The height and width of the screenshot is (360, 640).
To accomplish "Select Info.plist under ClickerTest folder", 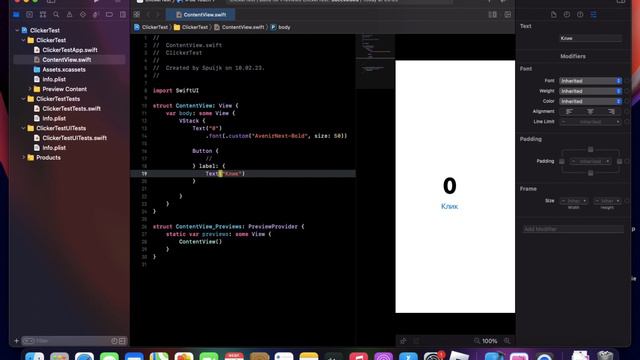I will coord(54,79).
